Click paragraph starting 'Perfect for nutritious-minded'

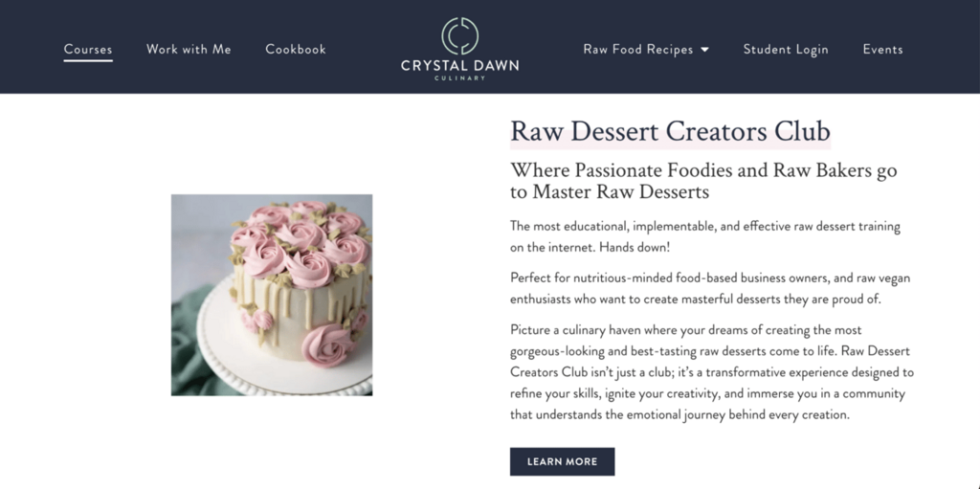click(x=709, y=289)
